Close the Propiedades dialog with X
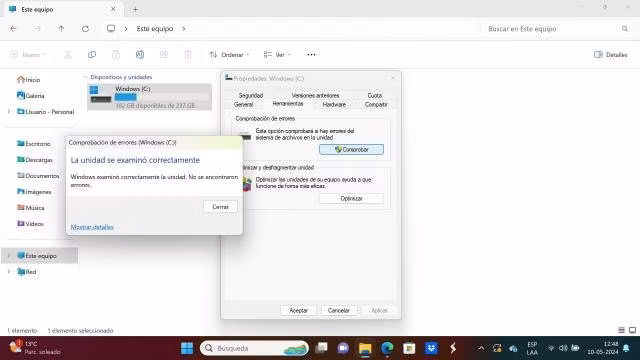 click(393, 78)
